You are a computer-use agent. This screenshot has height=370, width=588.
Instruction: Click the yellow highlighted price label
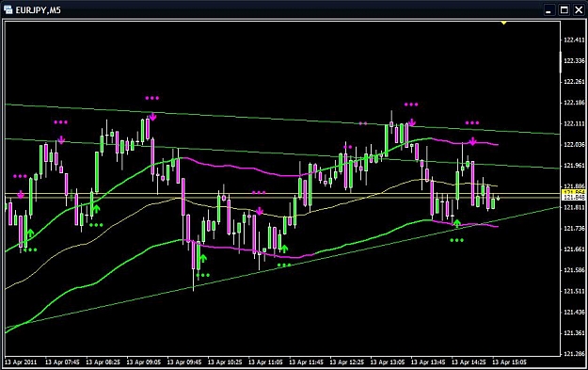(573, 192)
